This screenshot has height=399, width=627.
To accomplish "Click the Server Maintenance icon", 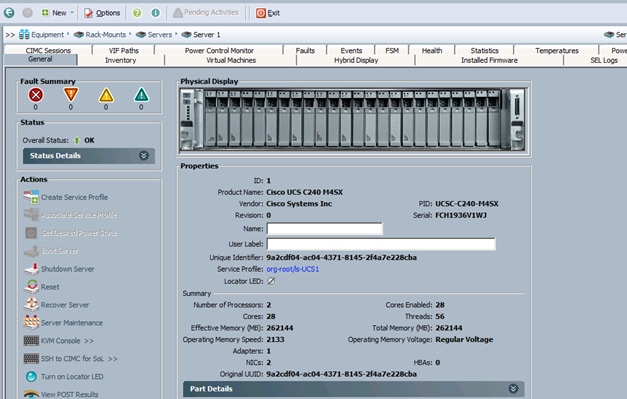I will click(x=31, y=322).
